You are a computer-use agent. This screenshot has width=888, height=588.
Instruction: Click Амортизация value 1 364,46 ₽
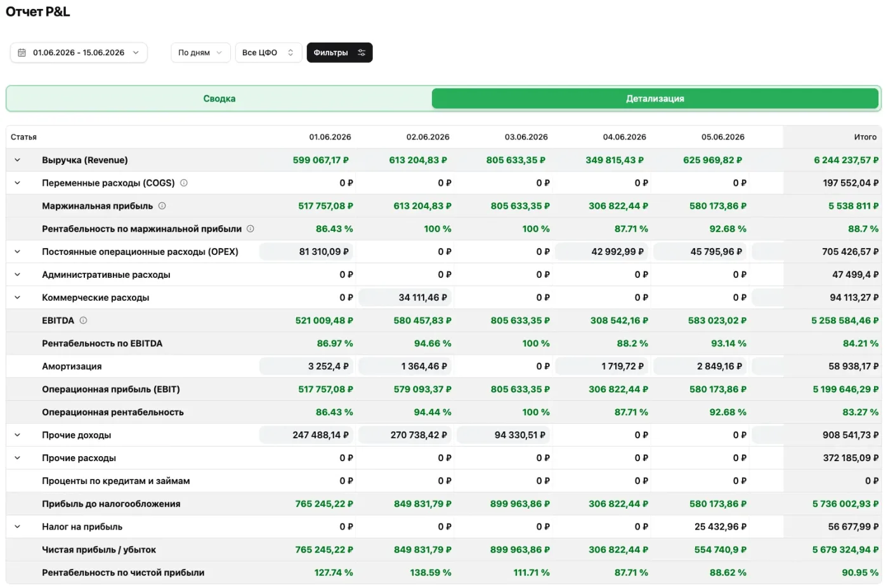405,366
